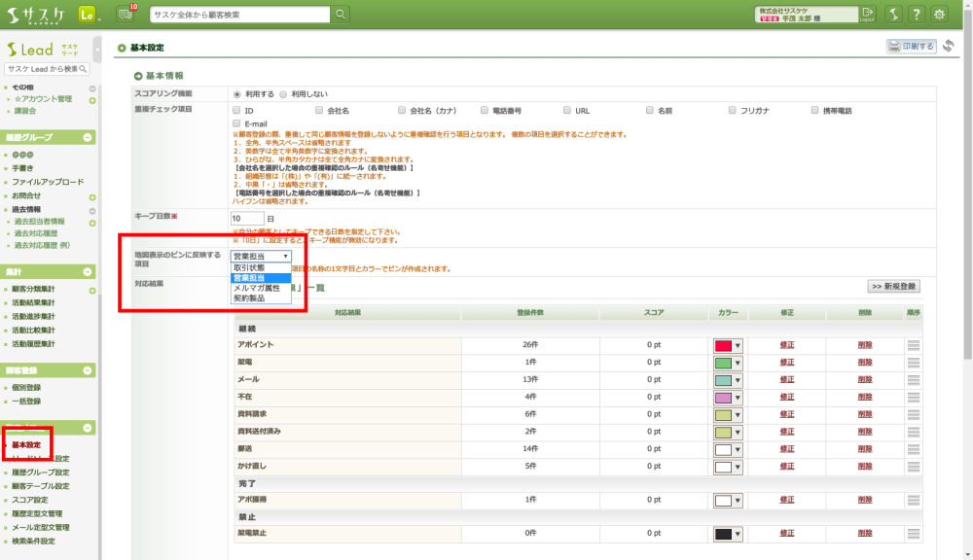This screenshot has width=973, height=560.
Task: Click the キープ日数 number input field
Action: [x=247, y=219]
